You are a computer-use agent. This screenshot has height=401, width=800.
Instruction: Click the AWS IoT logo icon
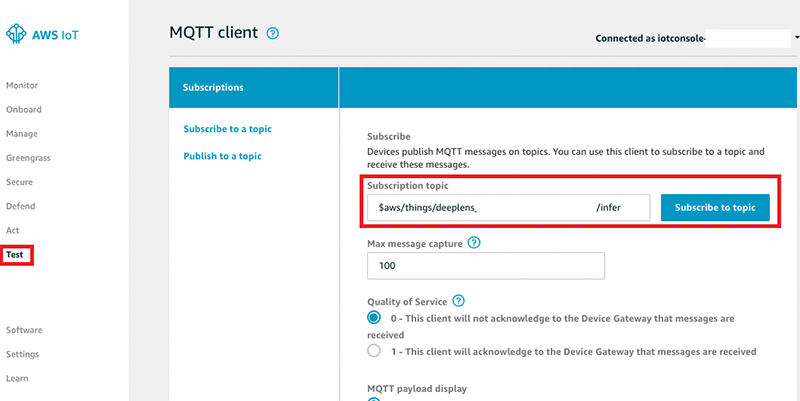(x=16, y=34)
